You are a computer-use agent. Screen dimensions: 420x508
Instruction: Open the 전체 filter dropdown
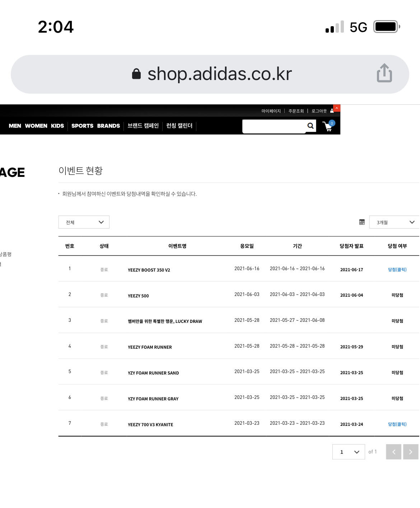(84, 222)
